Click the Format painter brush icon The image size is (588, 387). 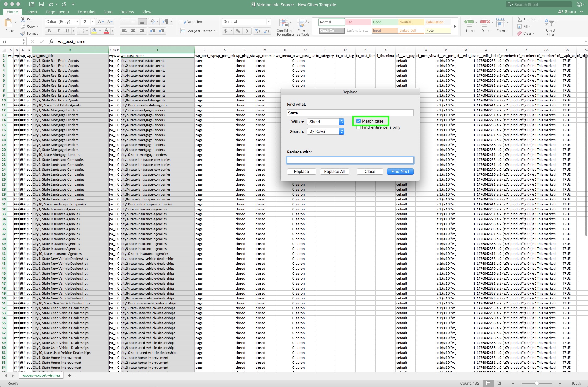coord(23,33)
